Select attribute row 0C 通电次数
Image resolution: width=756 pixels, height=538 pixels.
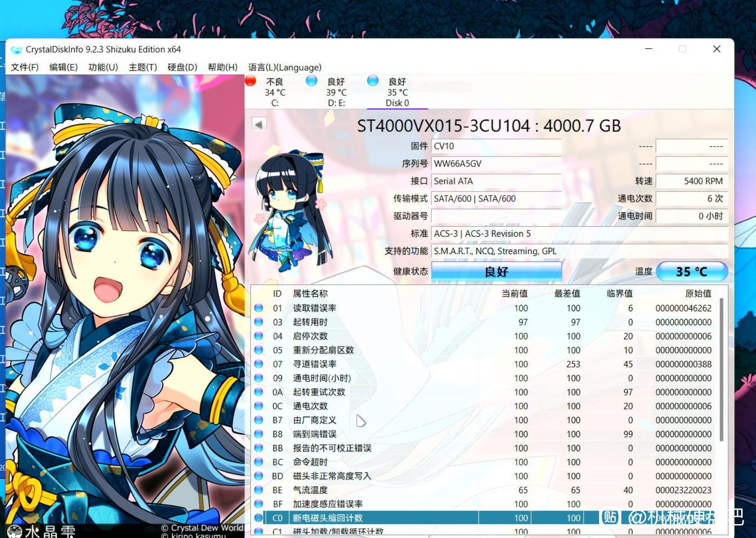pyautogui.click(x=485, y=406)
